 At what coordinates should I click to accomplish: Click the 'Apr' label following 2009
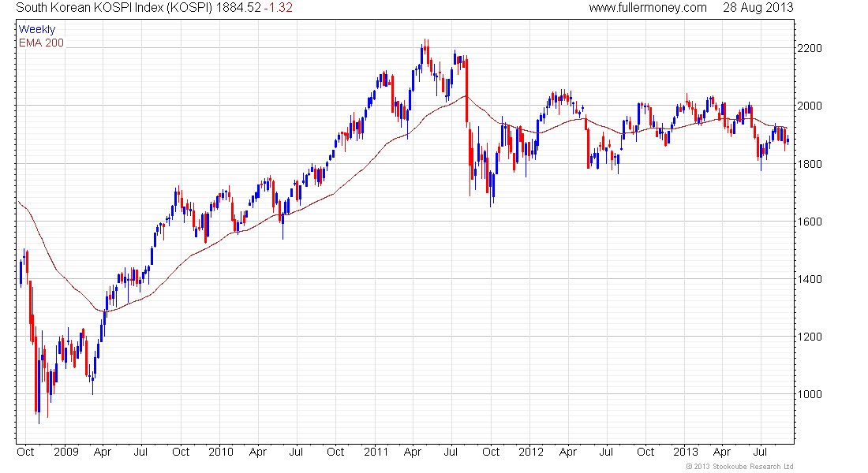[x=103, y=452]
